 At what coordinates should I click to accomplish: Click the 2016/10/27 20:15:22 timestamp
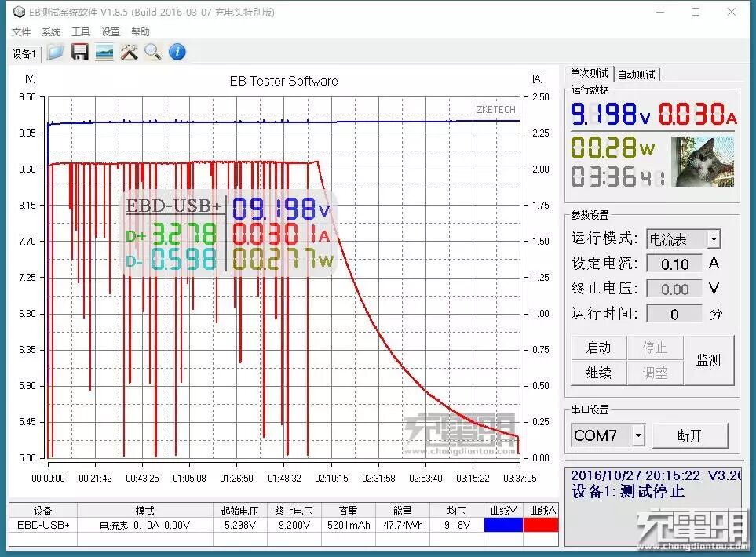pyautogui.click(x=635, y=475)
